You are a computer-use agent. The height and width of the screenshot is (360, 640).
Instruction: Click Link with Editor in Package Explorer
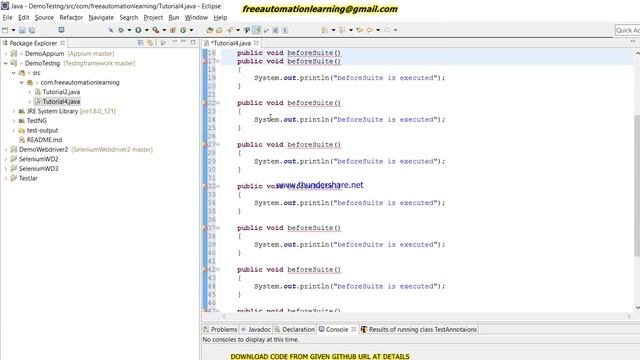pyautogui.click(x=150, y=43)
